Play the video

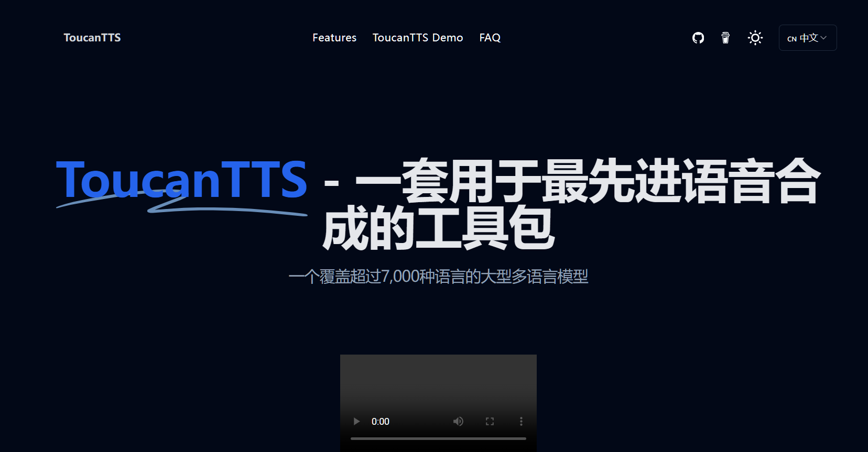click(x=356, y=422)
